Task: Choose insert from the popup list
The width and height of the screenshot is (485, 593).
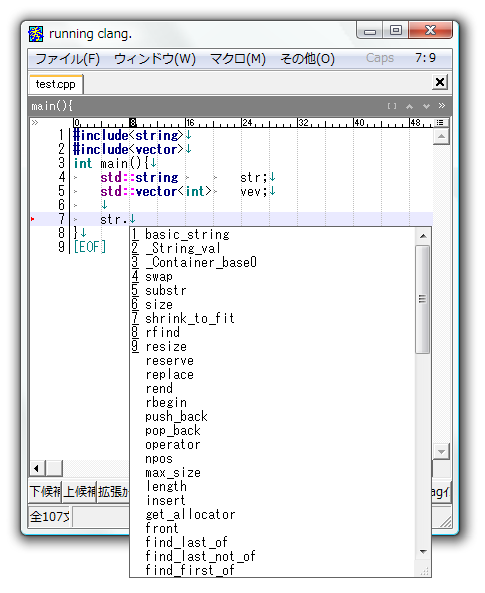Action: (166, 500)
